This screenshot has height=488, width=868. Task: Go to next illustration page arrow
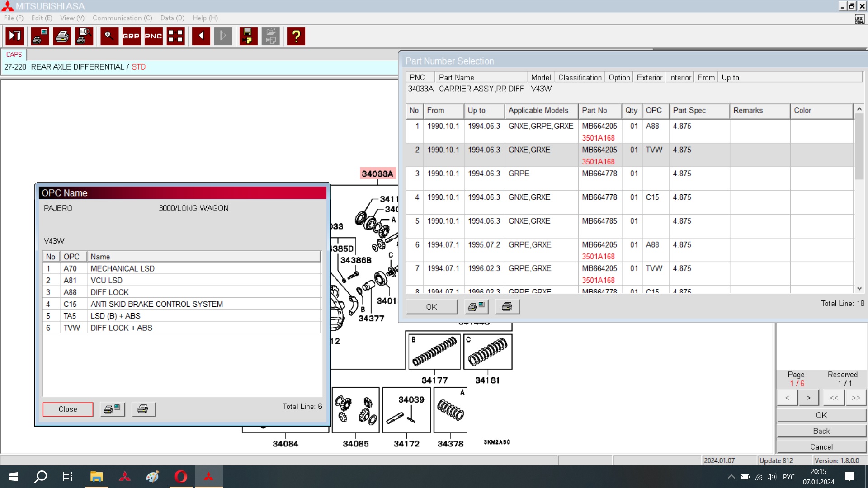808,398
